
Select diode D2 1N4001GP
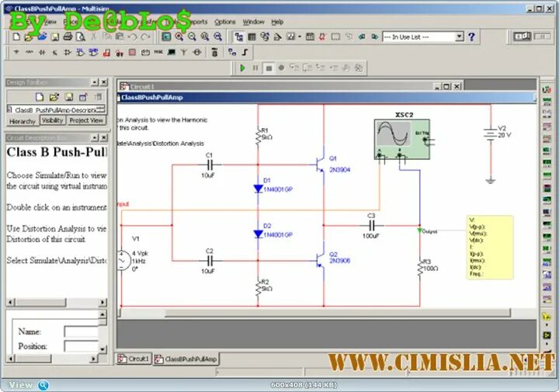pyautogui.click(x=258, y=234)
